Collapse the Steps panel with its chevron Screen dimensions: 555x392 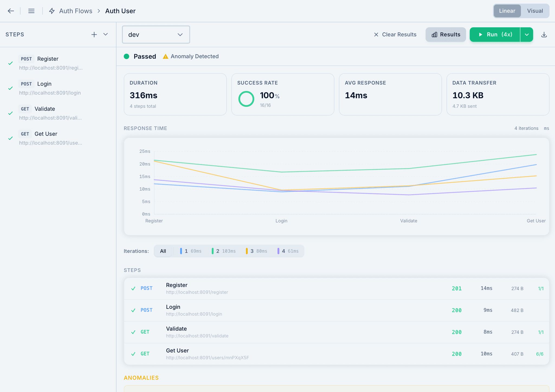coord(106,34)
